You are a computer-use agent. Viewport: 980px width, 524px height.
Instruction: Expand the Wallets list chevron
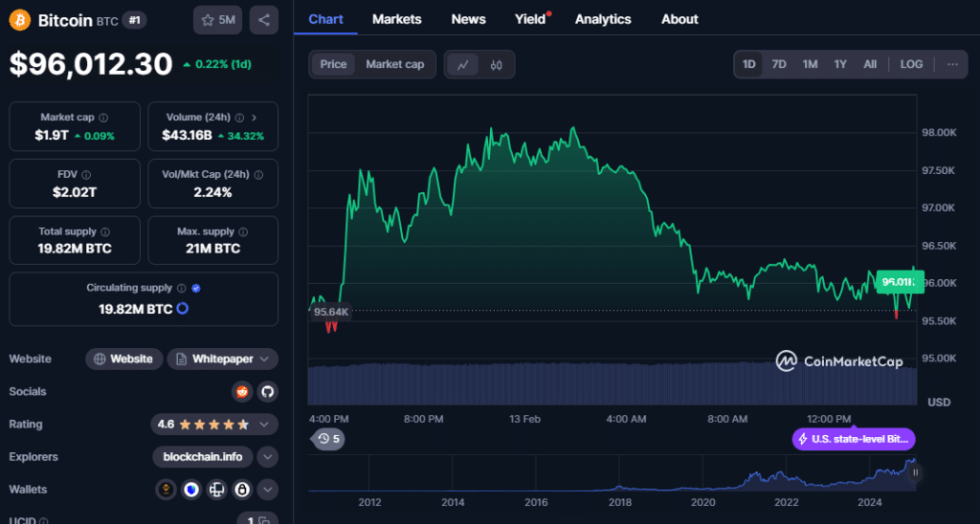[x=268, y=490]
